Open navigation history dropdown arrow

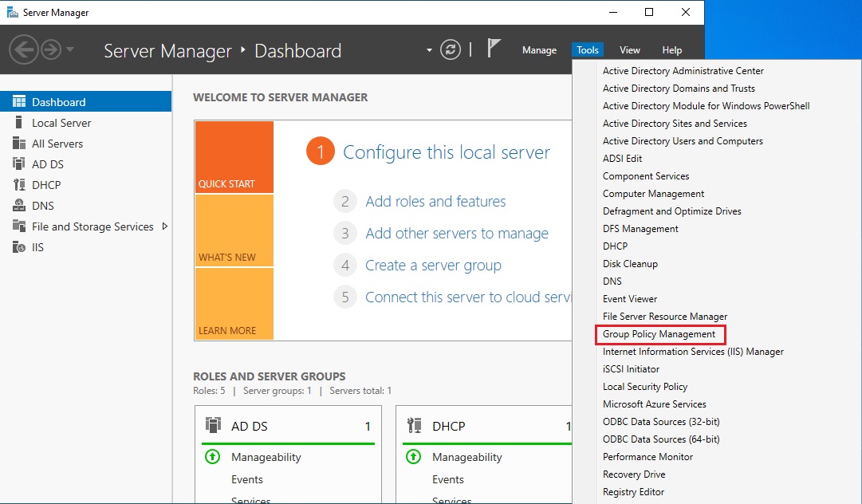click(70, 50)
